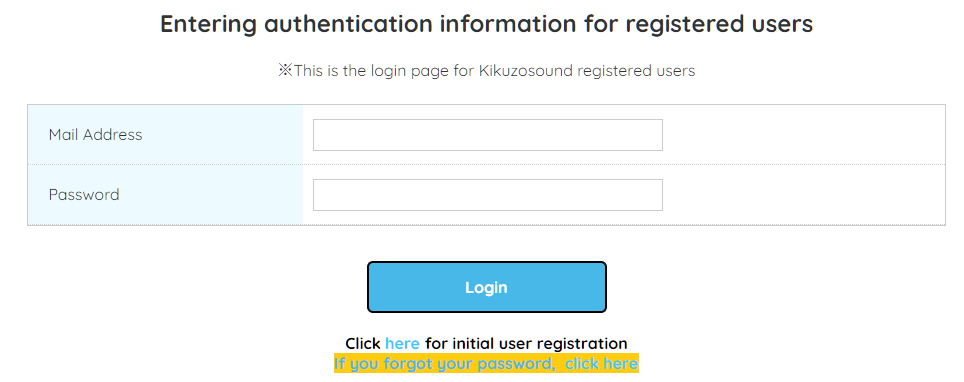
Task: Focus the Password text box
Action: pyautogui.click(x=488, y=195)
